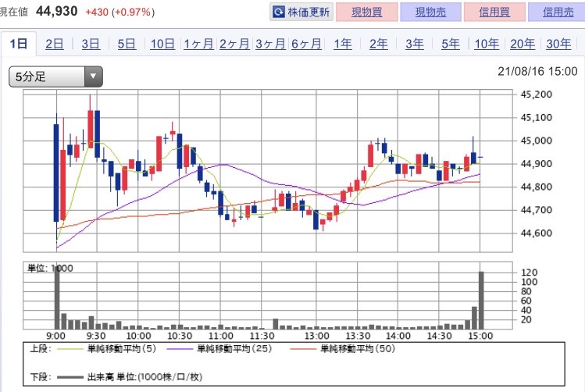585x392 pixels.
Task: Switch to the 3年 period tab
Action: (x=415, y=44)
